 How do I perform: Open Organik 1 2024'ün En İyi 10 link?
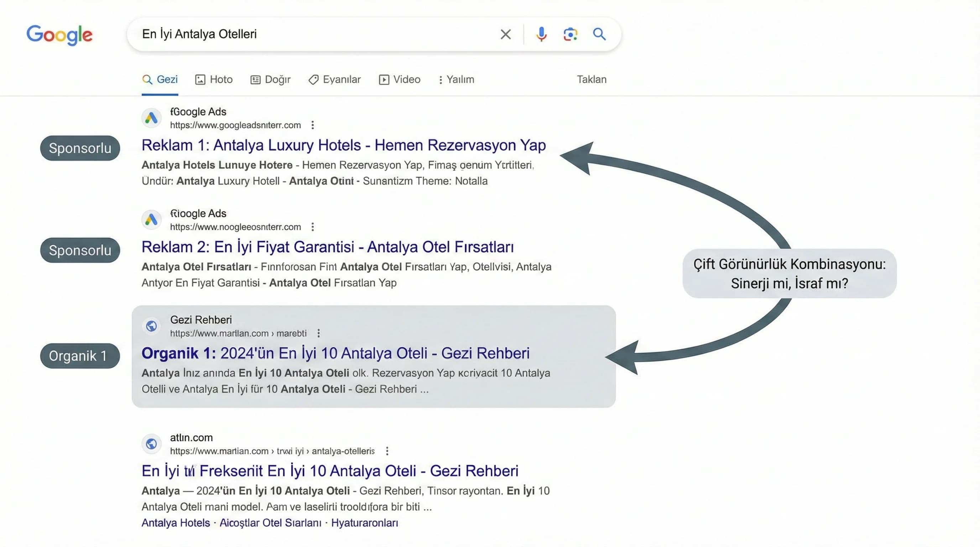[x=335, y=353]
